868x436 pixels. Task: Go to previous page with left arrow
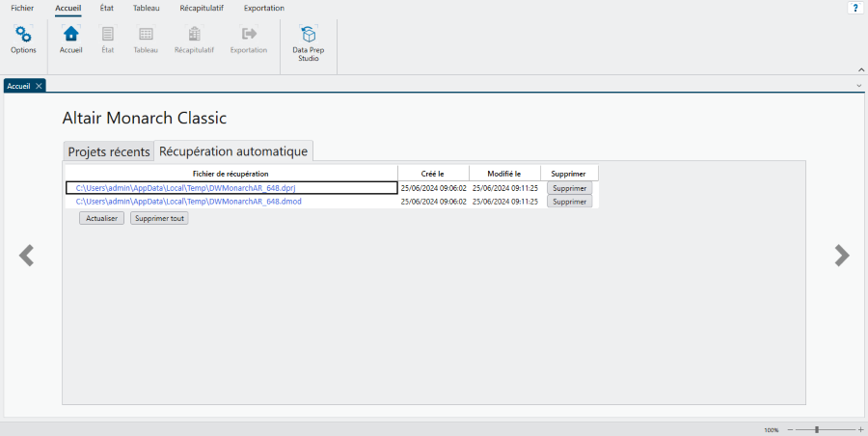click(26, 256)
